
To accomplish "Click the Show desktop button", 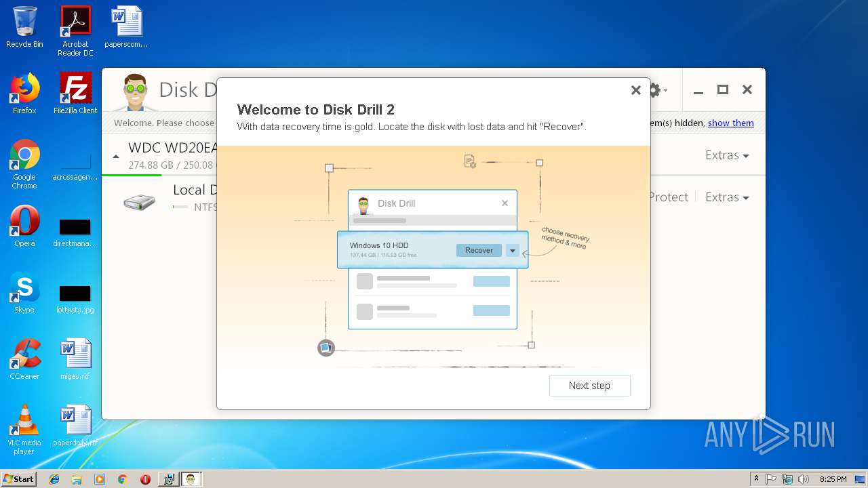I will [861, 479].
